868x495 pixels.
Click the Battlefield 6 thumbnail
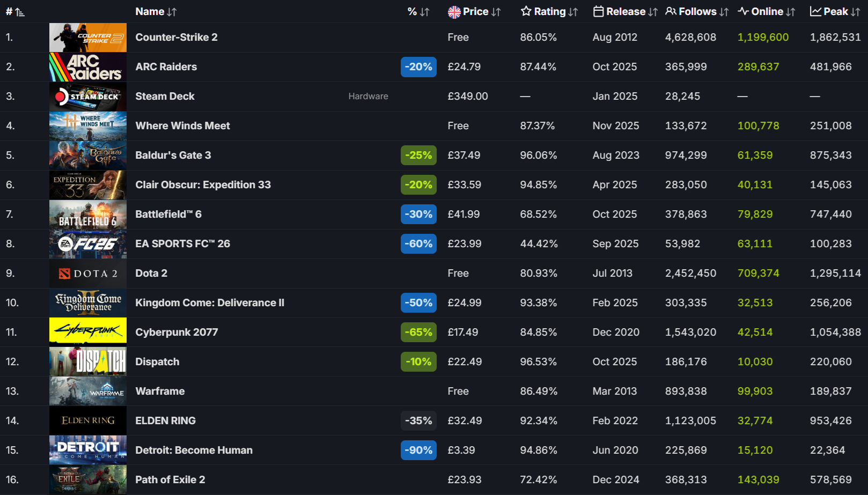pyautogui.click(x=88, y=215)
